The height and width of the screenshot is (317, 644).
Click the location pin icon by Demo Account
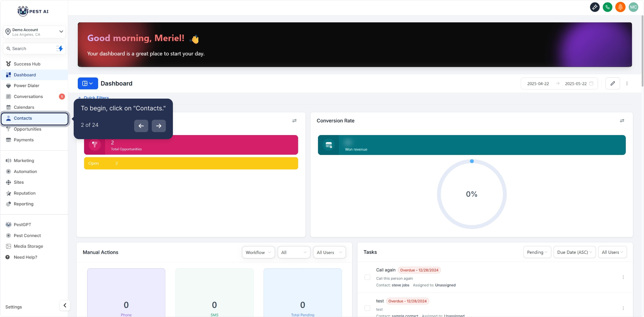coord(8,32)
